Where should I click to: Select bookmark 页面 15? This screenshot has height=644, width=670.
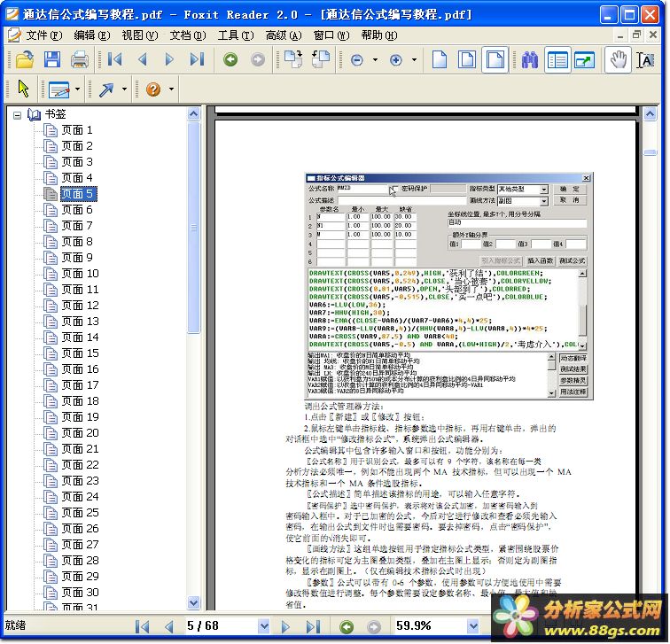point(80,353)
